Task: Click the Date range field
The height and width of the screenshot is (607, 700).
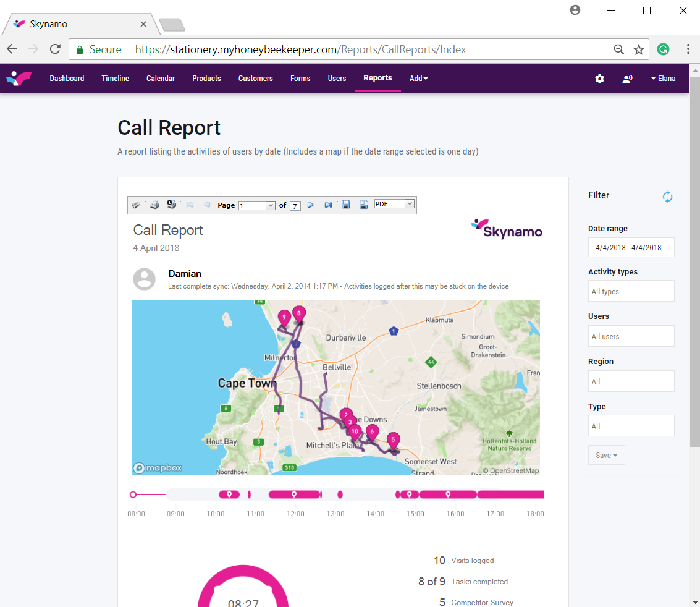Action: point(631,247)
